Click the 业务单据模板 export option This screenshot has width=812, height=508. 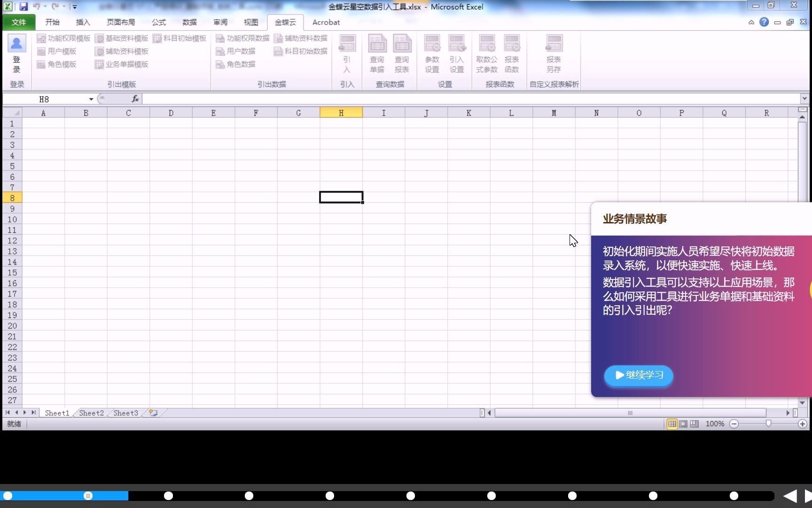[122, 64]
